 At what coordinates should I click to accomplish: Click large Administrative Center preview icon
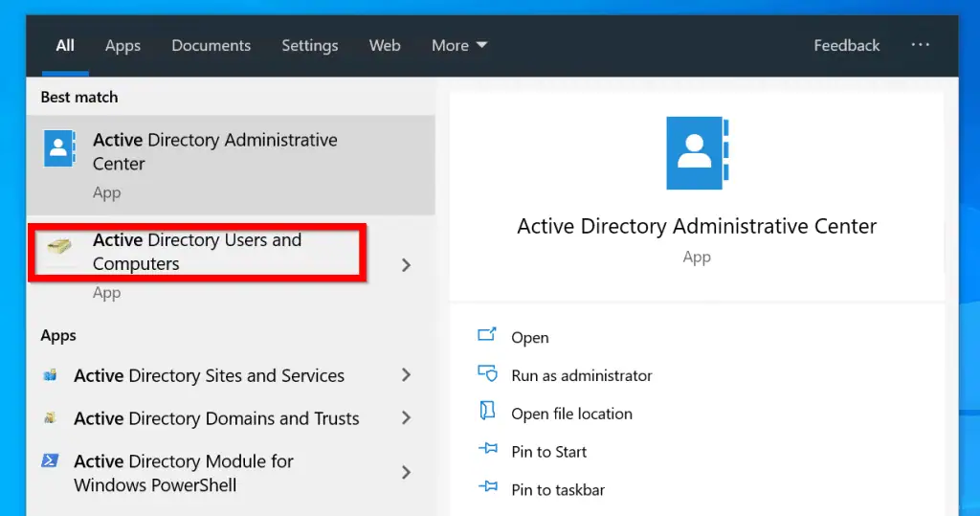click(697, 153)
